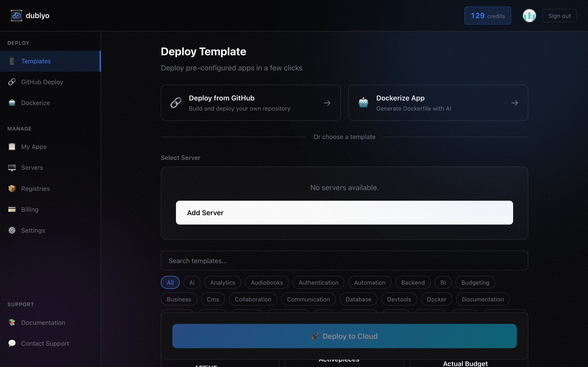Click the Settings gear icon

12,230
